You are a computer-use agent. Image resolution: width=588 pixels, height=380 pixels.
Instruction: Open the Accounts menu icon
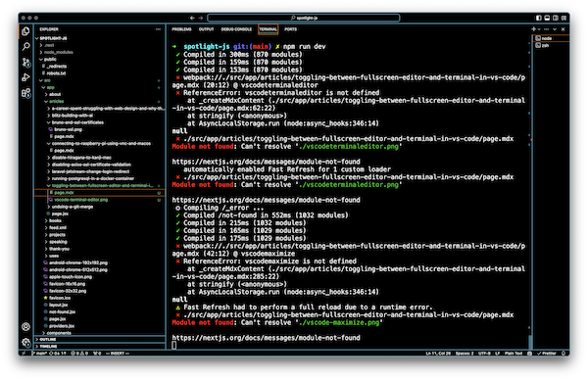coord(25,327)
